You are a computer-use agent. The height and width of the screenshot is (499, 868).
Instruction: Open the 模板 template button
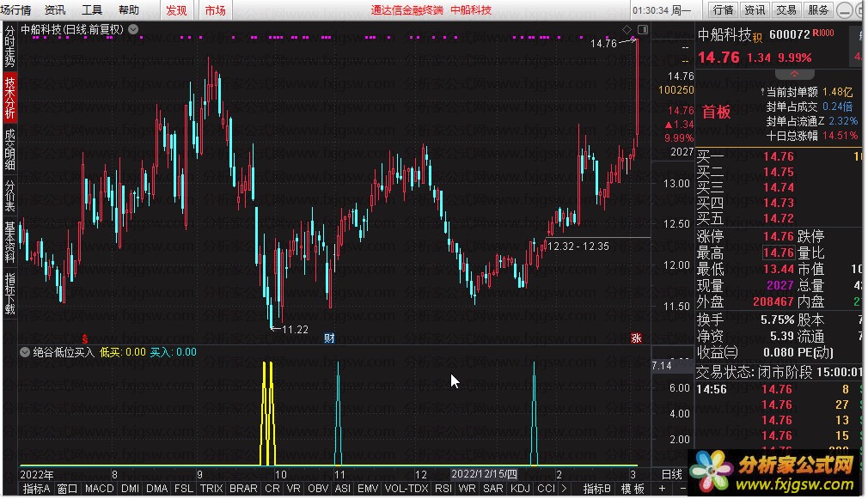point(633,489)
